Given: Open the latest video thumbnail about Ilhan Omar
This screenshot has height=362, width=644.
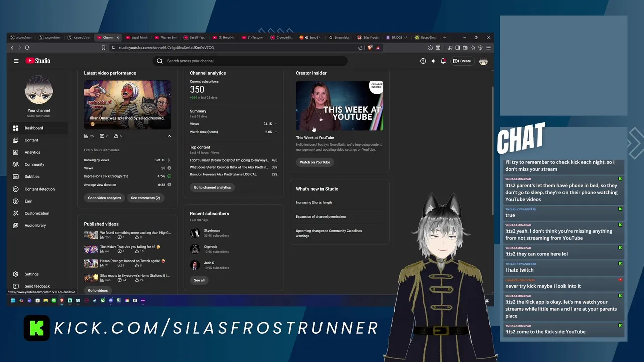Looking at the screenshot, I should pos(127,105).
